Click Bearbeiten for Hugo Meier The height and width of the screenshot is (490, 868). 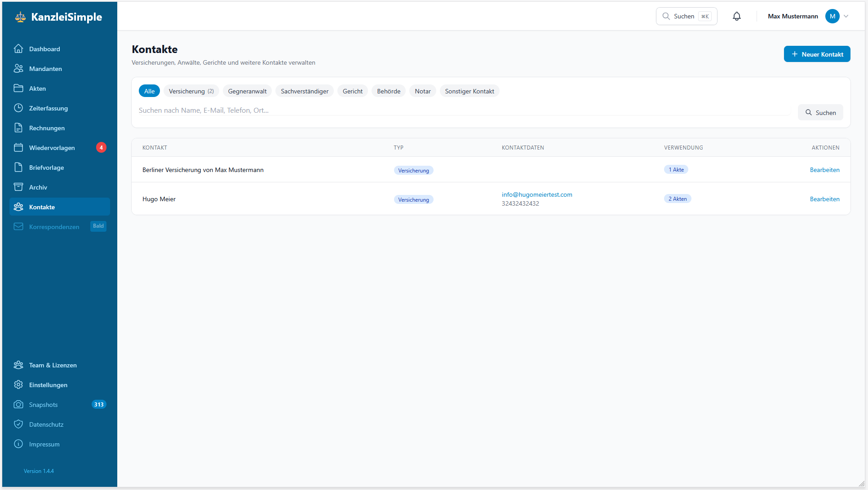tap(824, 199)
